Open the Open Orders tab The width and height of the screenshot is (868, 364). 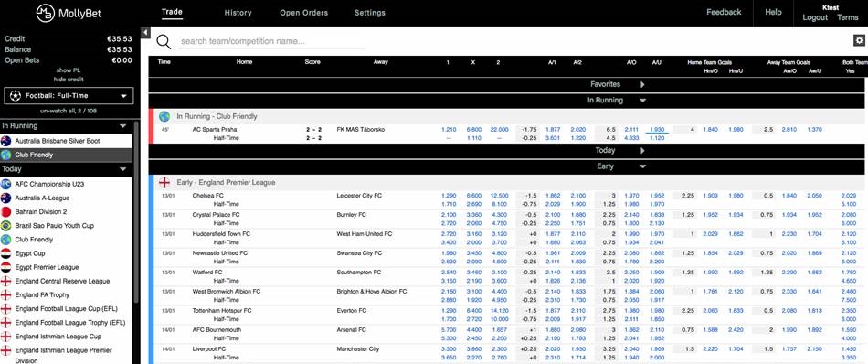[304, 12]
